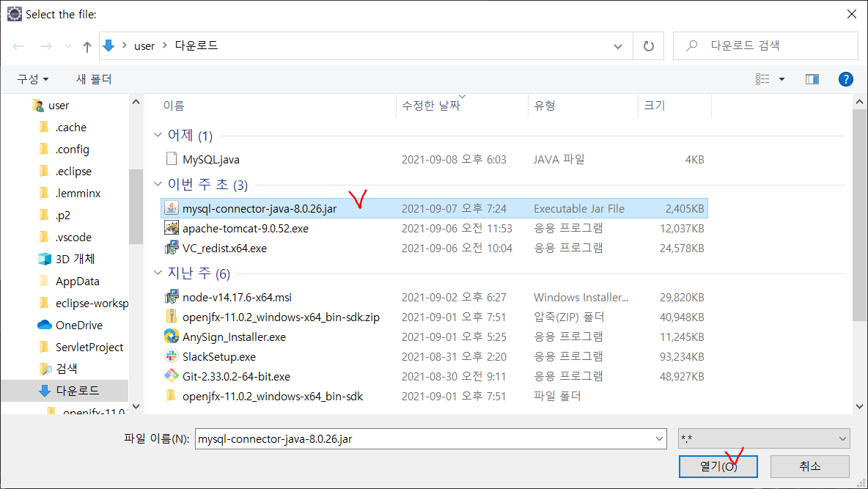This screenshot has height=489, width=868.
Task: Select eclipse-workspace folder in sidebar
Action: (x=92, y=304)
